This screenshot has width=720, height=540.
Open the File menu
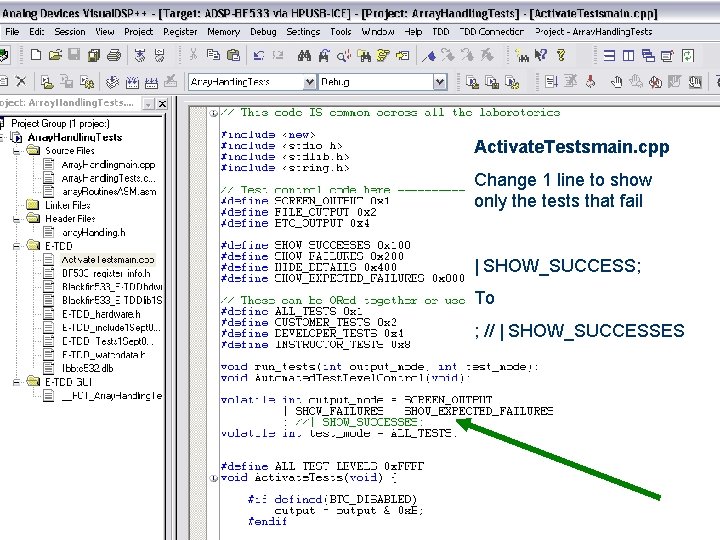point(12,32)
